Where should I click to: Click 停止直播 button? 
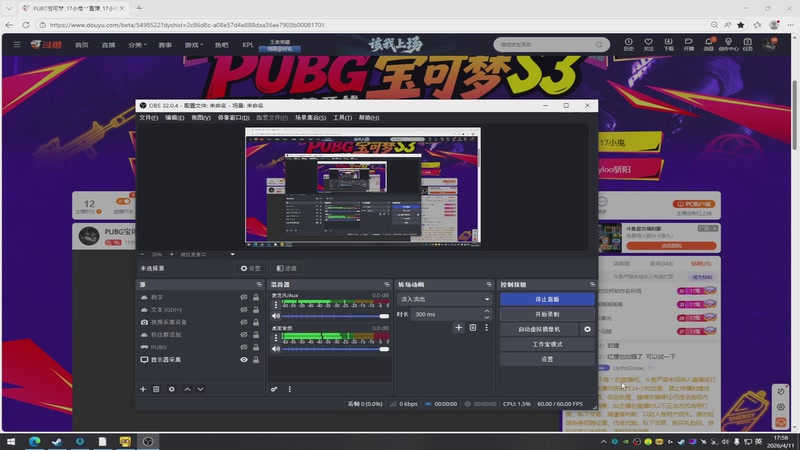[547, 299]
